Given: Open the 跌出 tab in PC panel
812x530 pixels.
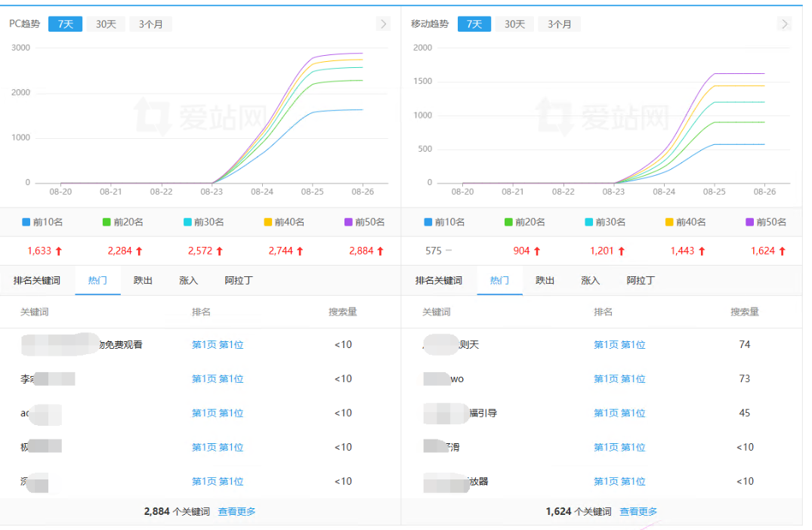Looking at the screenshot, I should coord(143,281).
